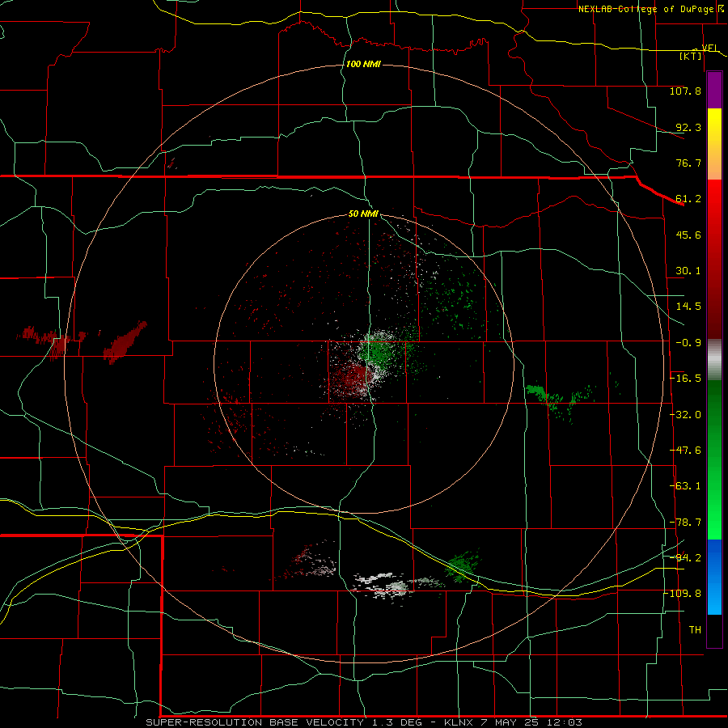Select the -78.7 scale value
This screenshot has width=728, height=728.
click(685, 523)
